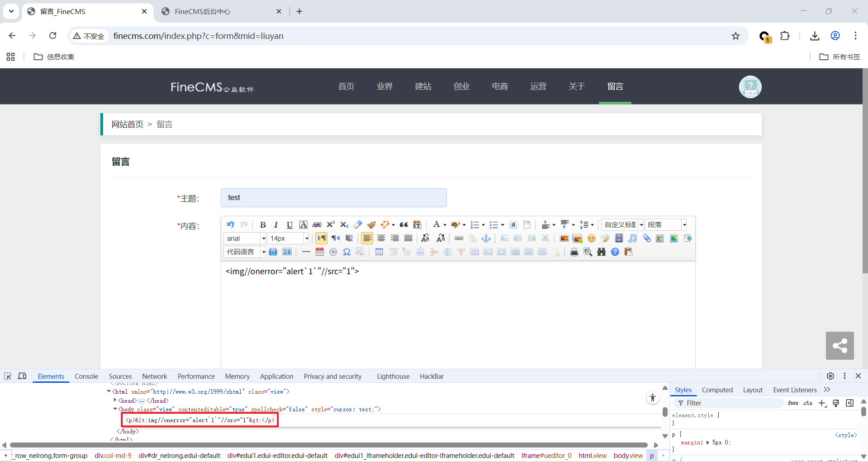Insert a hyperlink with the chain icon

point(459,238)
